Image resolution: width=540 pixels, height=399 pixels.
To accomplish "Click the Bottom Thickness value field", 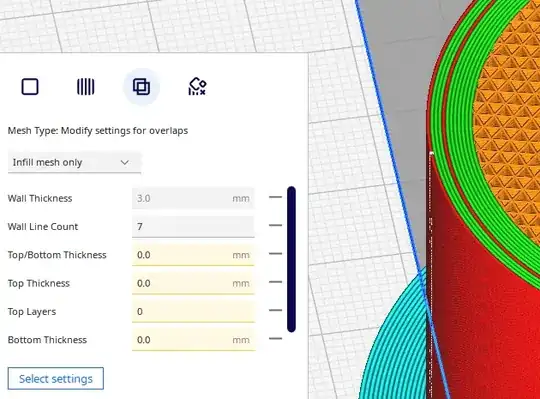I will [x=193, y=340].
